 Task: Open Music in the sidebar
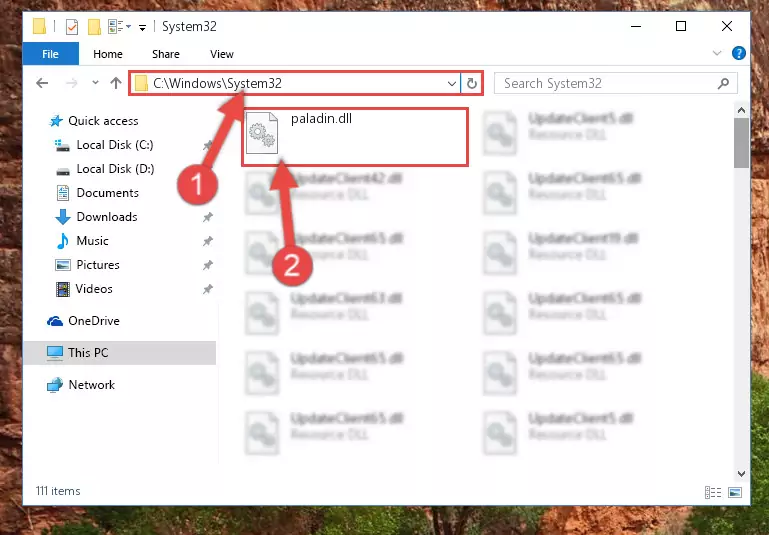pyautogui.click(x=92, y=241)
